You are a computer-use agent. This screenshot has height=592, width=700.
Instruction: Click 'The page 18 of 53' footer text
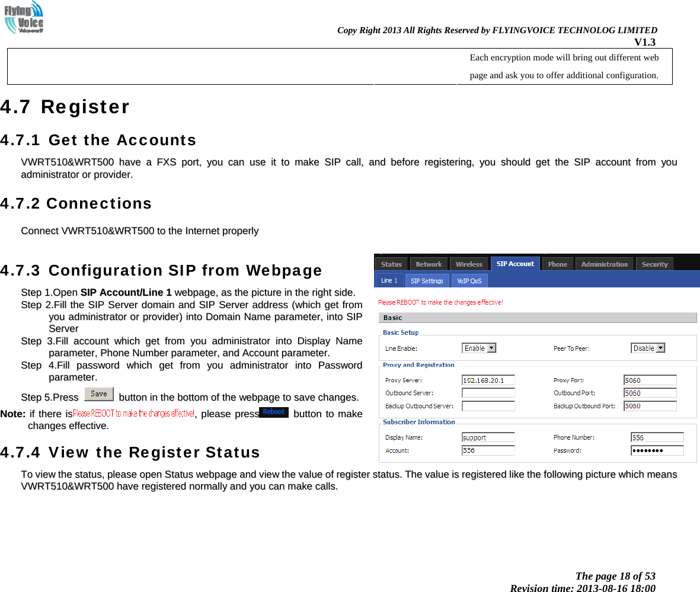click(x=615, y=576)
